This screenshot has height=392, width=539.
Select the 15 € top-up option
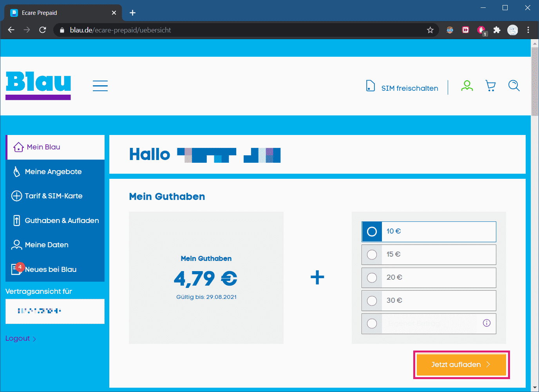pos(429,255)
